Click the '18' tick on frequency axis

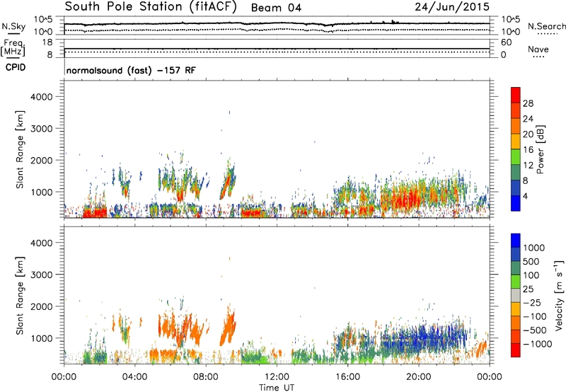pyautogui.click(x=47, y=42)
